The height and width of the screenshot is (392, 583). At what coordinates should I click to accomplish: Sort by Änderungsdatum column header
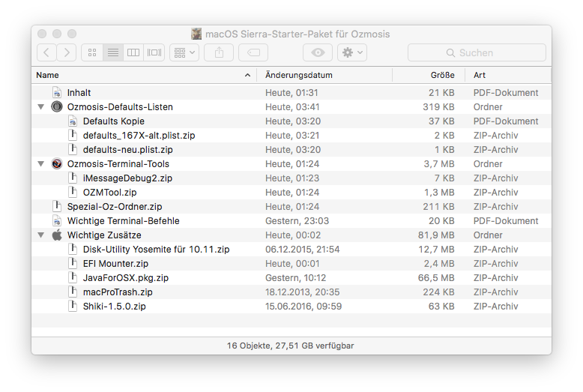[x=324, y=75]
